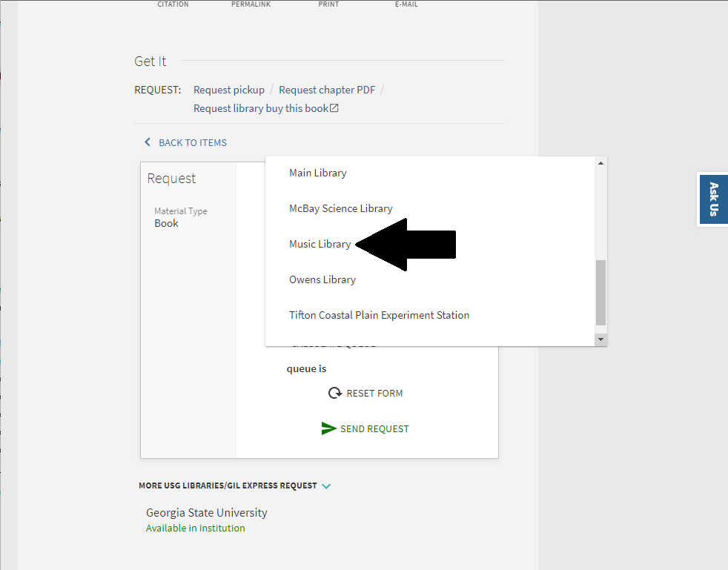This screenshot has height=570, width=728.
Task: Open the Ask Us side tab
Action: click(712, 199)
